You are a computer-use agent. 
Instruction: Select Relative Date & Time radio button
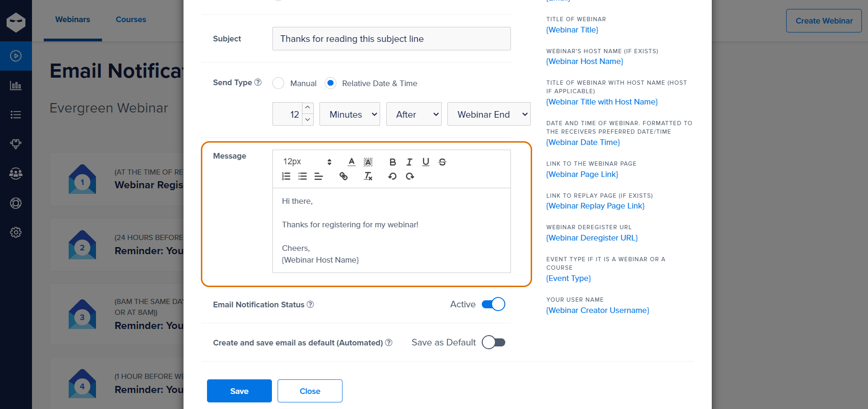[x=331, y=83]
